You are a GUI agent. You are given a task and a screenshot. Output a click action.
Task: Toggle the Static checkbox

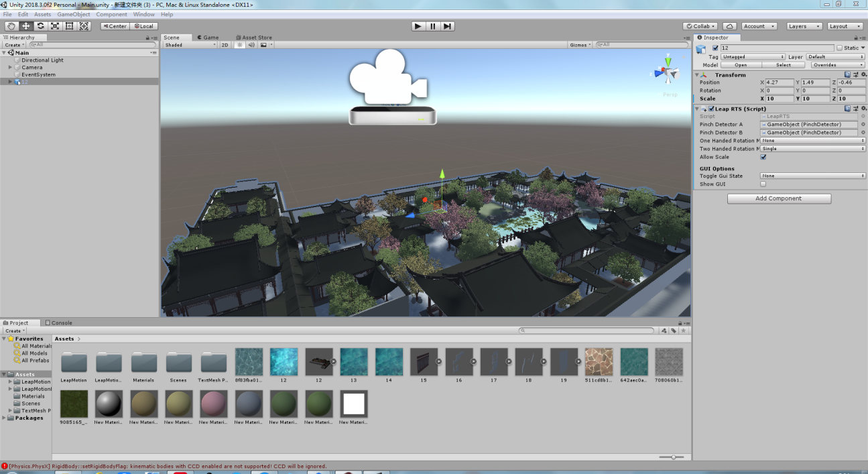[840, 48]
